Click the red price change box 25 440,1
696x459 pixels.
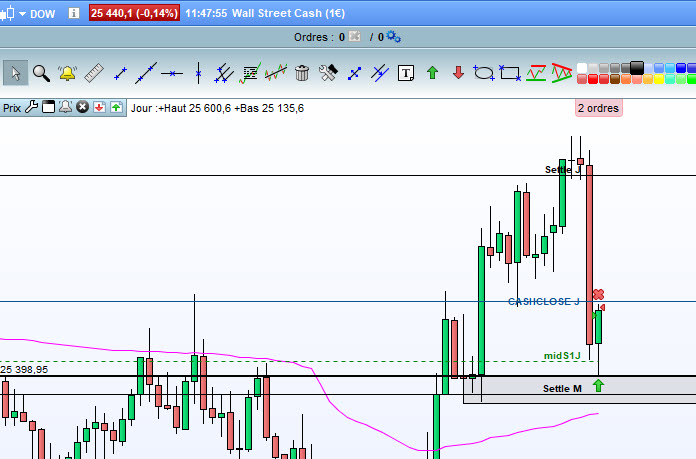134,13
